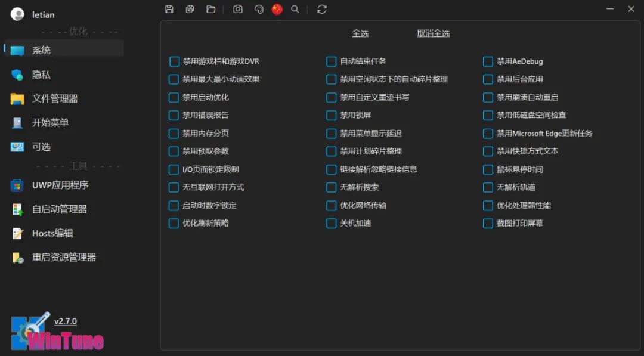The height and width of the screenshot is (356, 644).
Task: Click the 文件管理器 folder icon in sidebar
Action: (x=17, y=99)
